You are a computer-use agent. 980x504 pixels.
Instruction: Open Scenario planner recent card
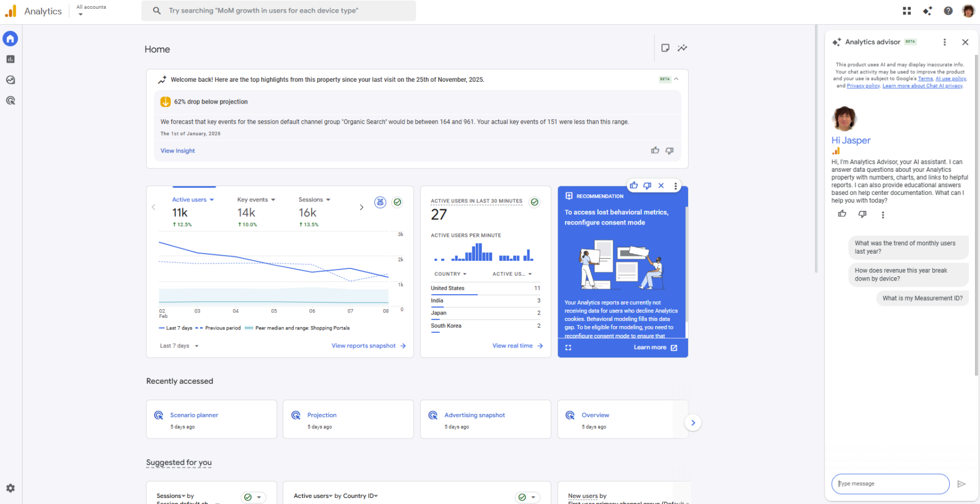point(211,419)
